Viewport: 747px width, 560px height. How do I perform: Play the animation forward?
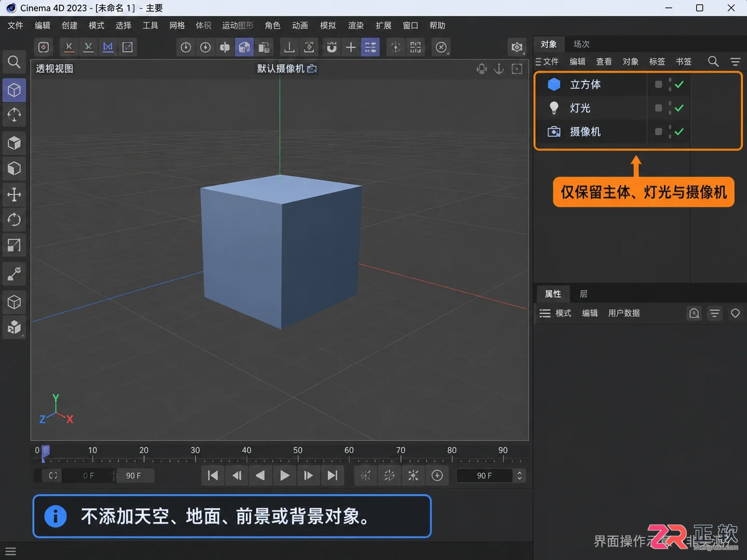284,475
